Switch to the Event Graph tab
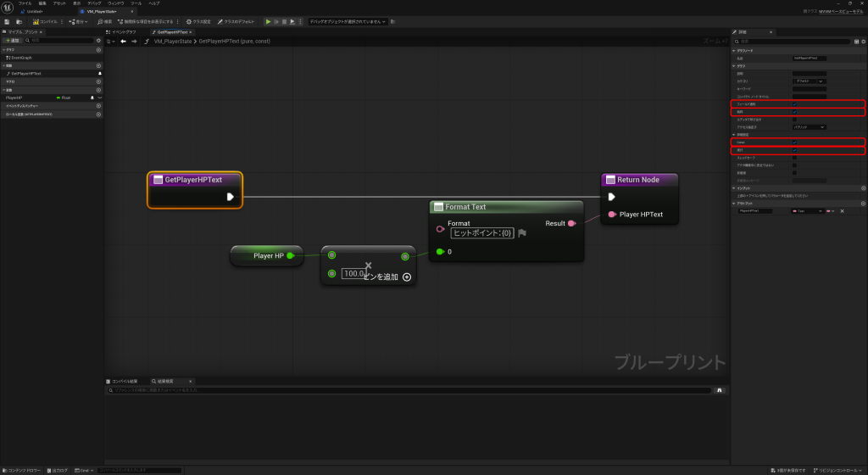The width and height of the screenshot is (868, 475). (123, 31)
